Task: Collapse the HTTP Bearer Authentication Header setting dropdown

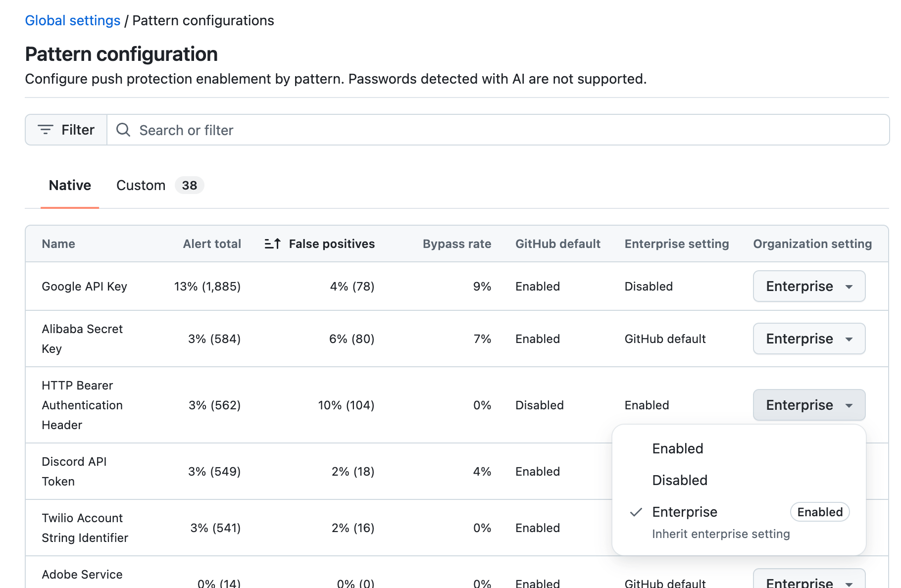Action: point(809,405)
